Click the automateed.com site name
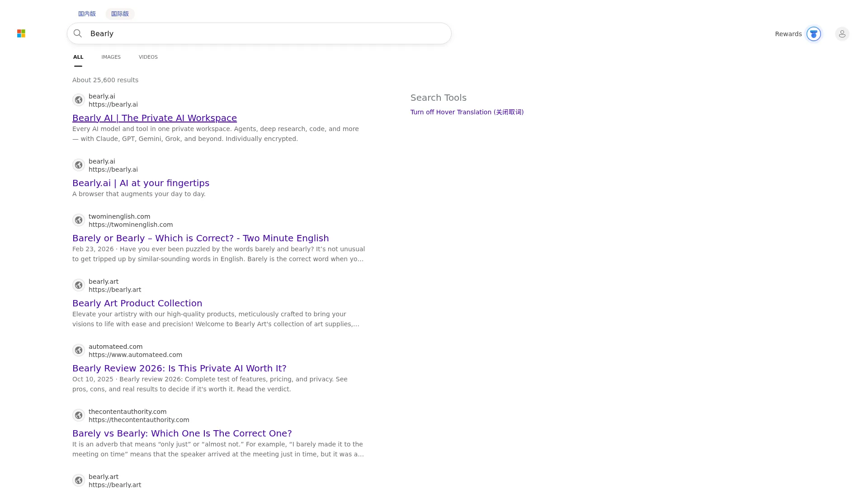 [x=115, y=347]
